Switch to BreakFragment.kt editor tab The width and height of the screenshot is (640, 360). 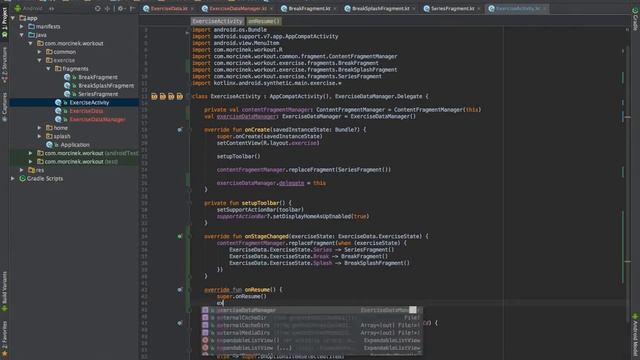click(309, 9)
